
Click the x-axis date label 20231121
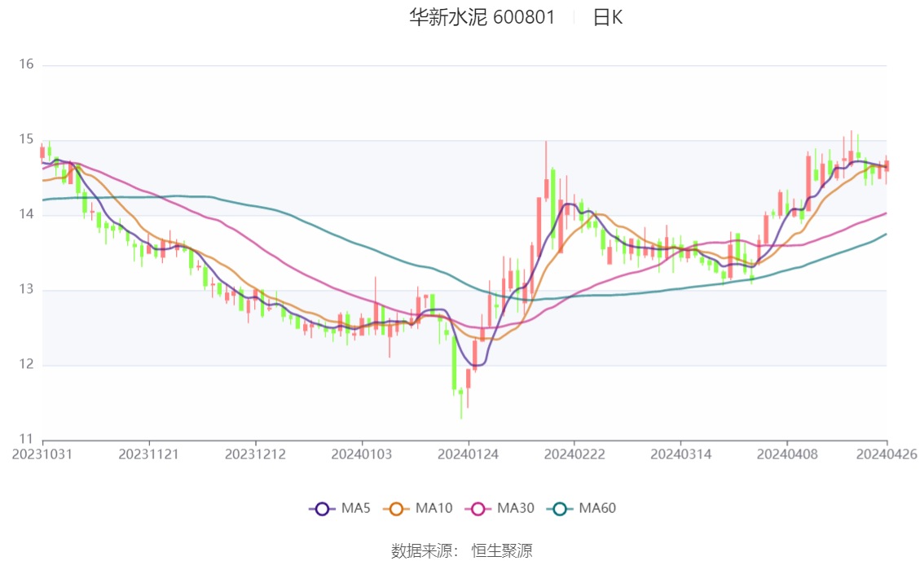(x=148, y=454)
